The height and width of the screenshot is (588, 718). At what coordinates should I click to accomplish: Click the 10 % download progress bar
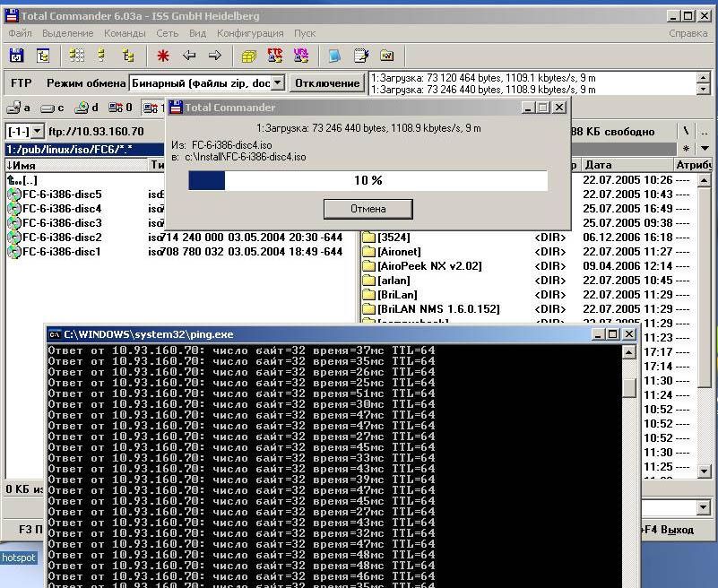tap(368, 180)
